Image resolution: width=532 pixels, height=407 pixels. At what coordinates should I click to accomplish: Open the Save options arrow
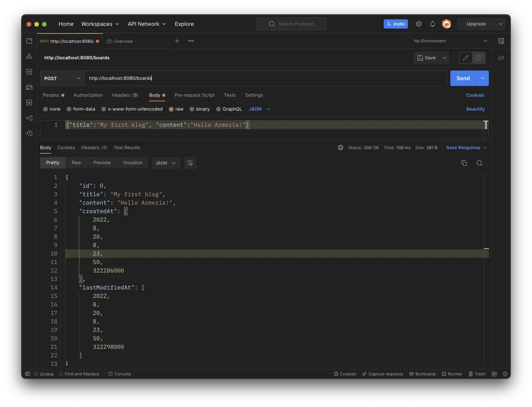[x=445, y=58]
